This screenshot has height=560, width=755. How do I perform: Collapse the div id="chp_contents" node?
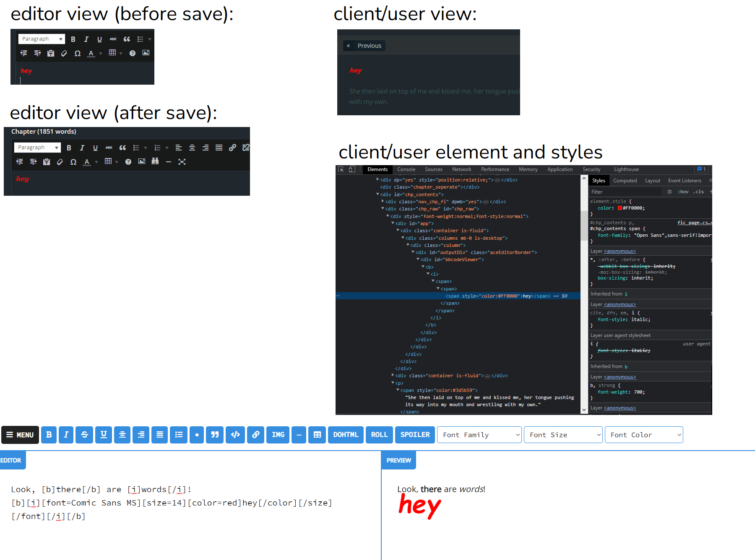[x=378, y=194]
